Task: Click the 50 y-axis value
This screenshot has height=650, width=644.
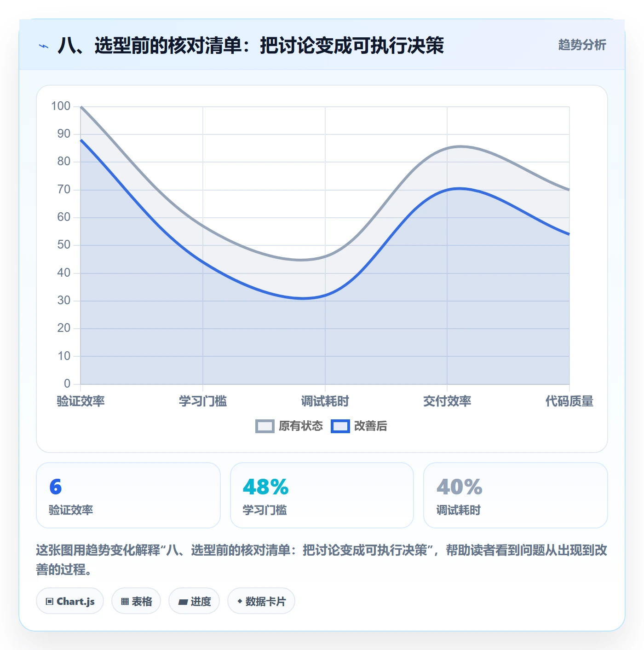Action: pos(64,245)
